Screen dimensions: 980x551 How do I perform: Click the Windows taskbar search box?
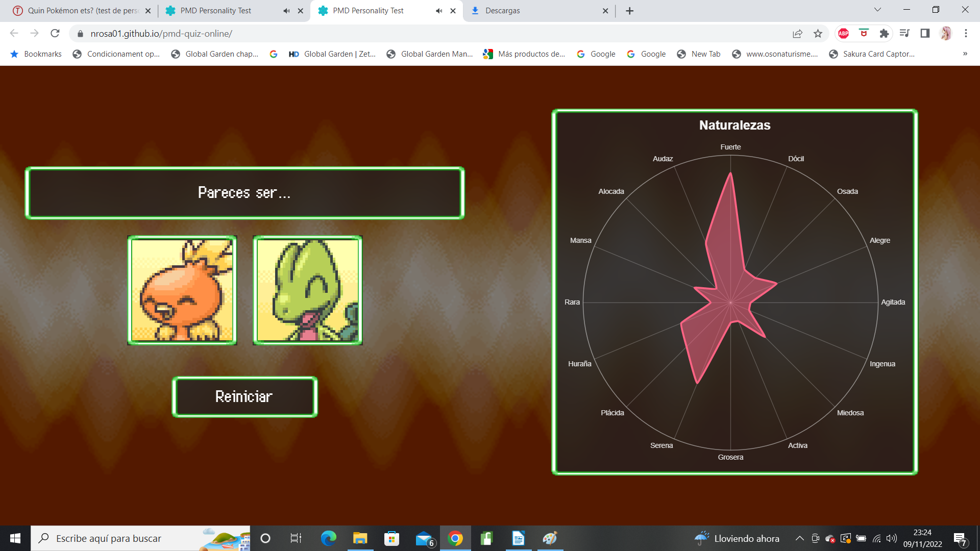tap(140, 538)
